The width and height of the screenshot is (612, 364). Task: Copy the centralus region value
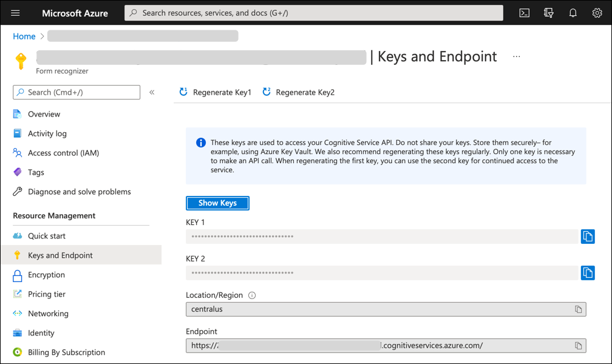(578, 309)
